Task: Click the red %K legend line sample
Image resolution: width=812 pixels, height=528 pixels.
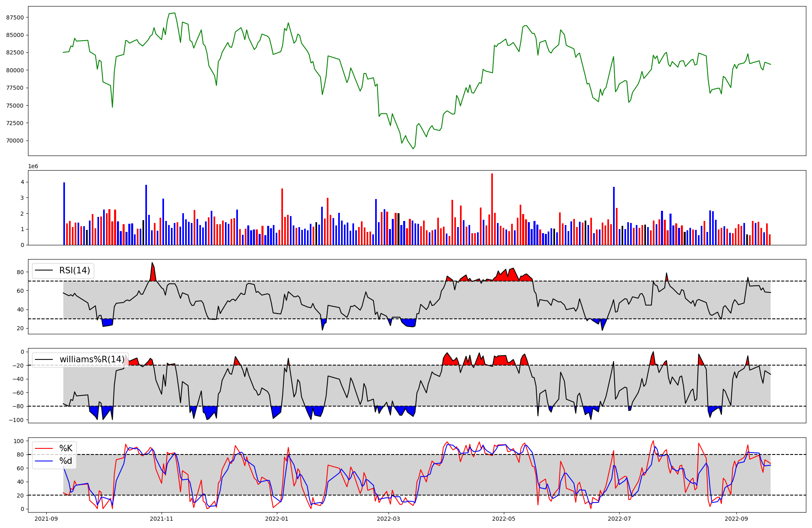Action: [x=44, y=448]
